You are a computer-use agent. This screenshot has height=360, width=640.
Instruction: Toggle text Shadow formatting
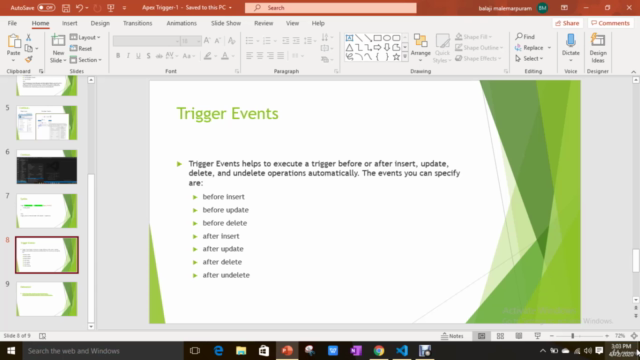click(x=149, y=56)
